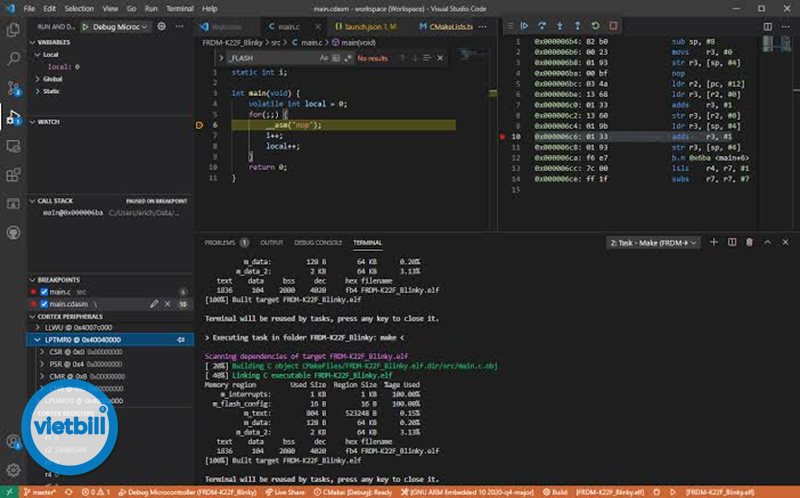The width and height of the screenshot is (800, 498).
Task: Add a new terminal
Action: (714, 242)
